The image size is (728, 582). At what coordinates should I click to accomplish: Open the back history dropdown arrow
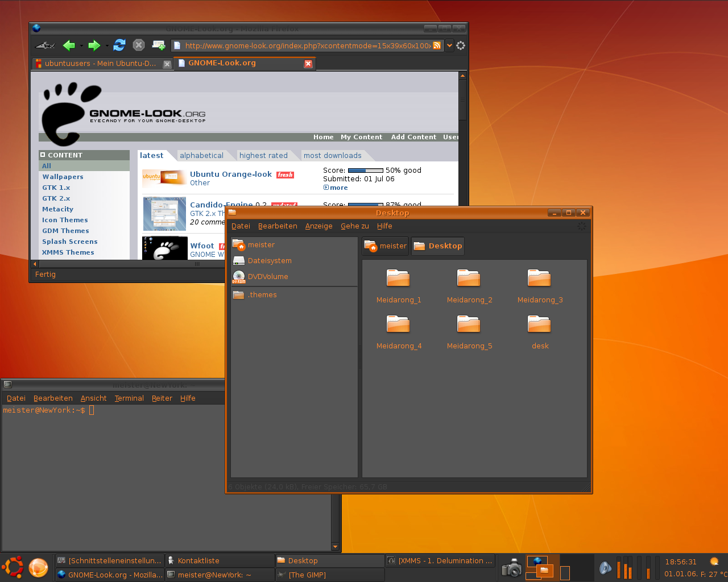point(81,45)
